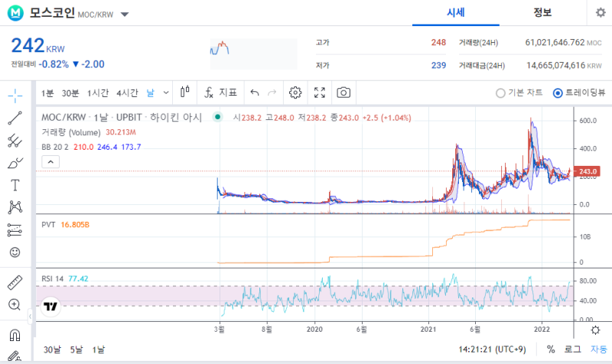The height and width of the screenshot is (364, 612).
Task: Click the 지표 indicators label
Action: 228,93
